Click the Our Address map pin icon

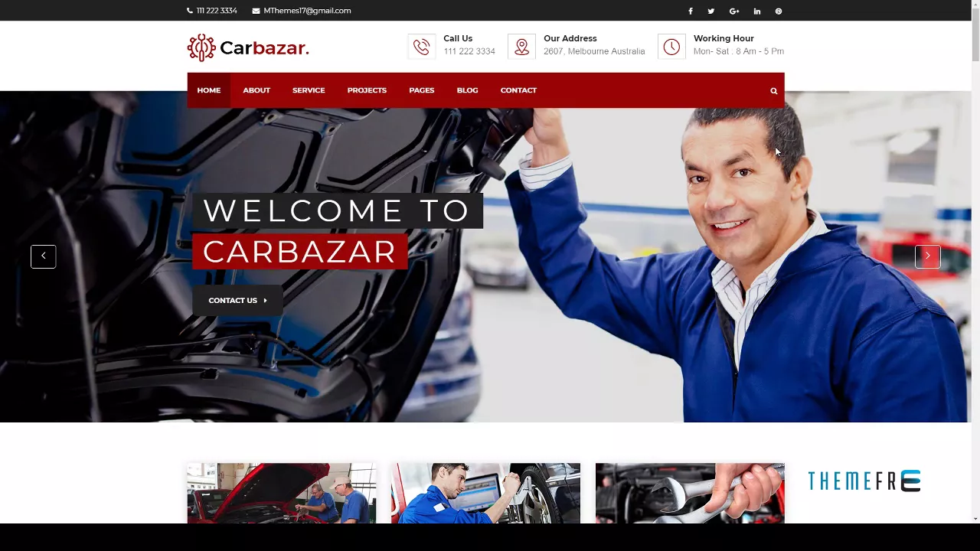[x=521, y=47]
